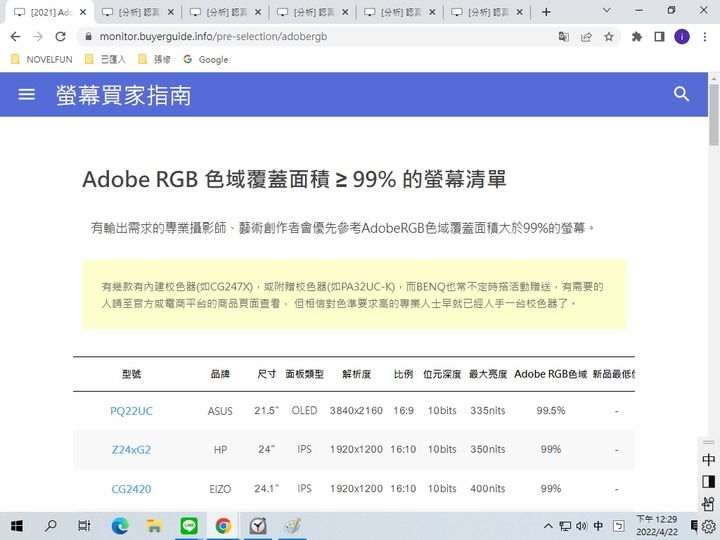Open the taskbar search icon

pos(51,526)
